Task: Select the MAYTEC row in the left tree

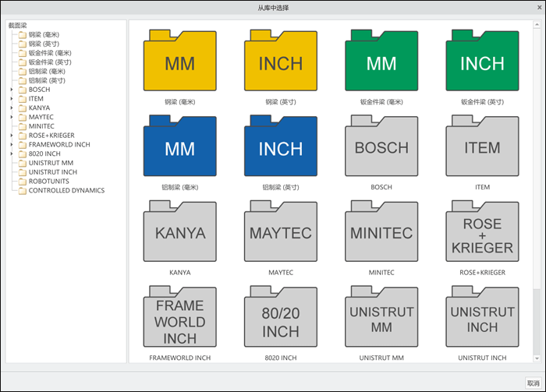Action: click(x=36, y=117)
